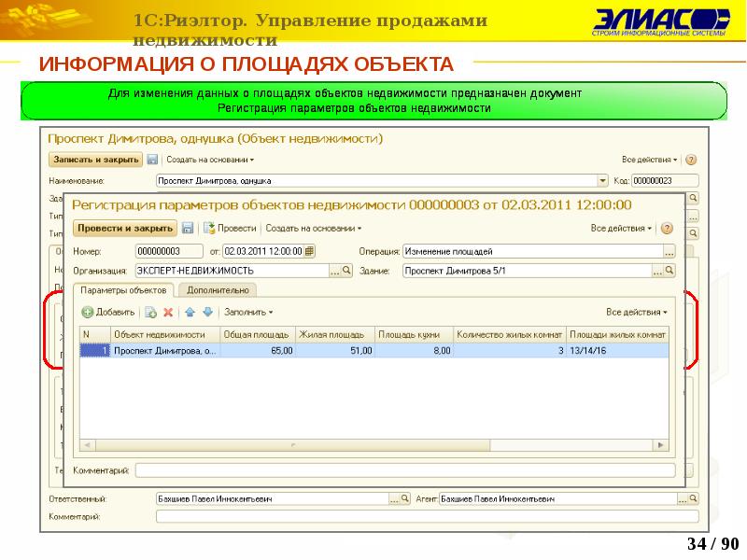Switch to Дополнительно tab
This screenshot has height=560, width=747.
pos(218,290)
